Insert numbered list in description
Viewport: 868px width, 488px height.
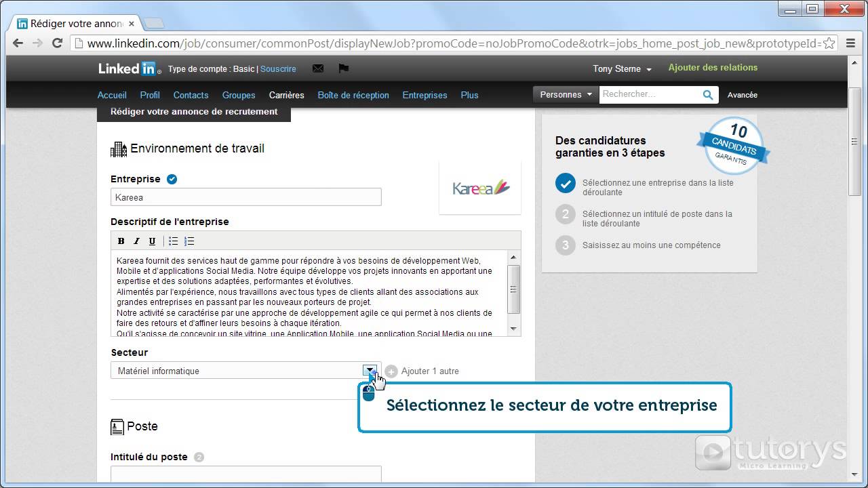pos(189,241)
